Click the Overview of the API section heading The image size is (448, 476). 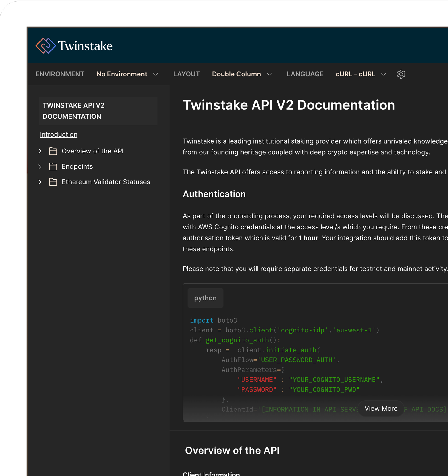pyautogui.click(x=232, y=450)
